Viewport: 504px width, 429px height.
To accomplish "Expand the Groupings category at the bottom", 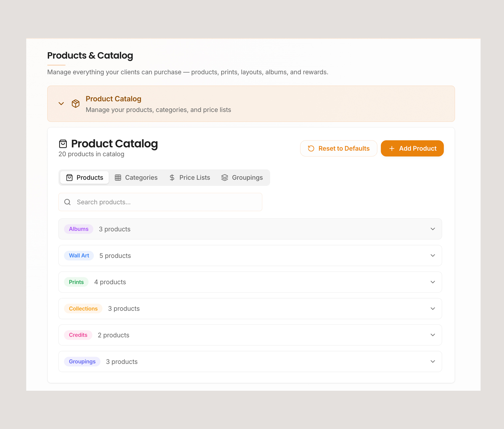I will [x=432, y=362].
